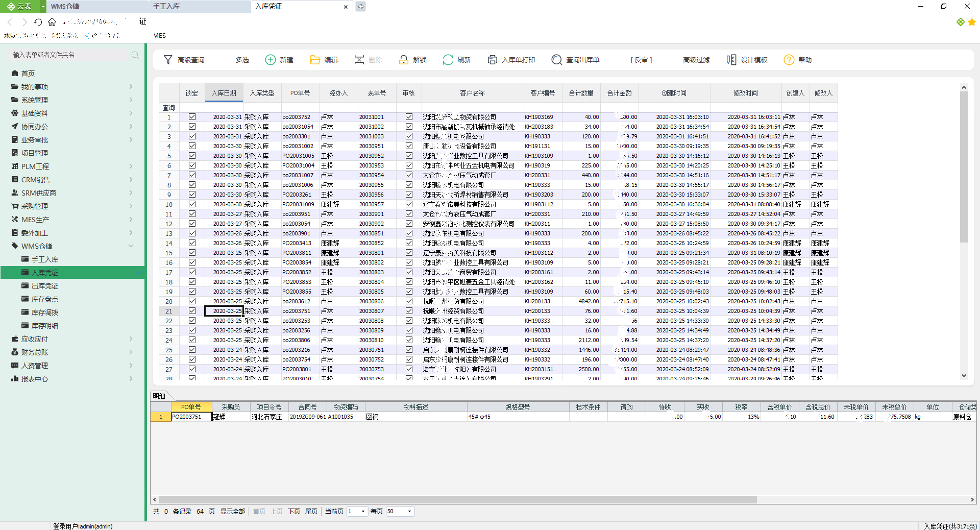Image resolution: width=980 pixels, height=530 pixels.
Task: Toggle lock checkbox in row 21
Action: 192,311
